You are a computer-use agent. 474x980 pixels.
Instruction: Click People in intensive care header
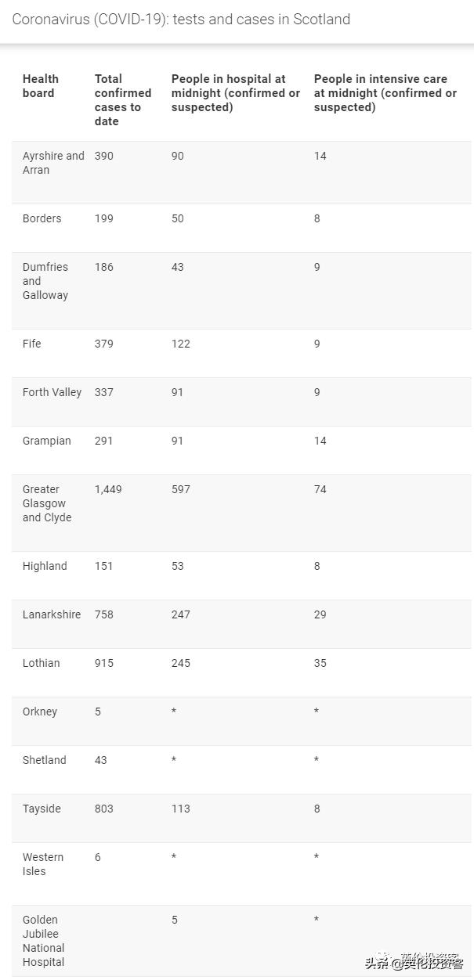[x=385, y=93]
